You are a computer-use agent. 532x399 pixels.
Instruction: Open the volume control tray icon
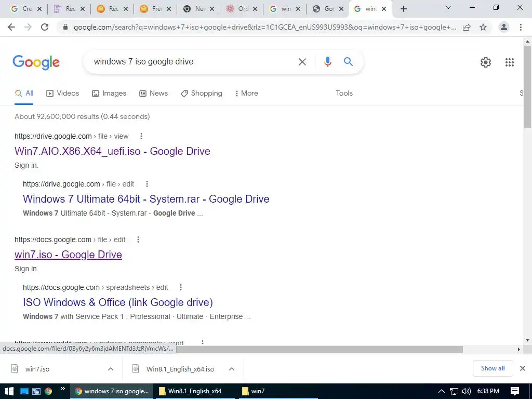pyautogui.click(x=466, y=391)
